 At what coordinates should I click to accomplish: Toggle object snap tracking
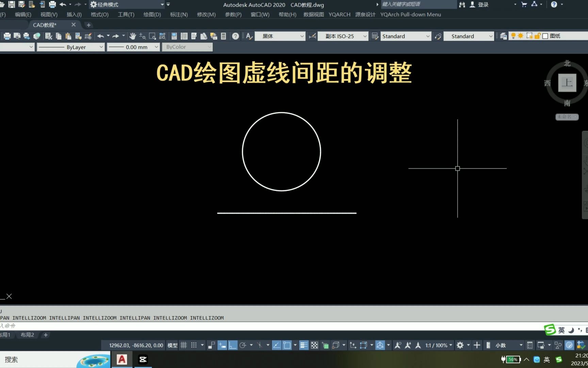pyautogui.click(x=276, y=345)
